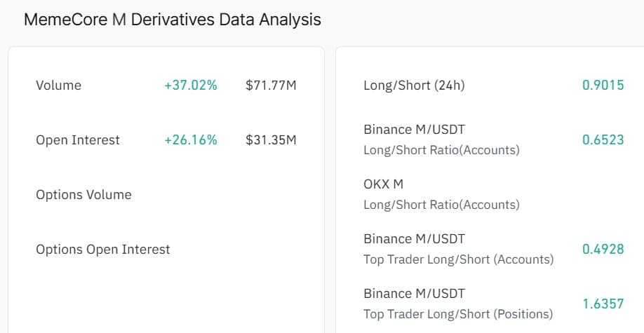Click the $31.35M open interest value
This screenshot has height=333, width=644.
(x=271, y=140)
